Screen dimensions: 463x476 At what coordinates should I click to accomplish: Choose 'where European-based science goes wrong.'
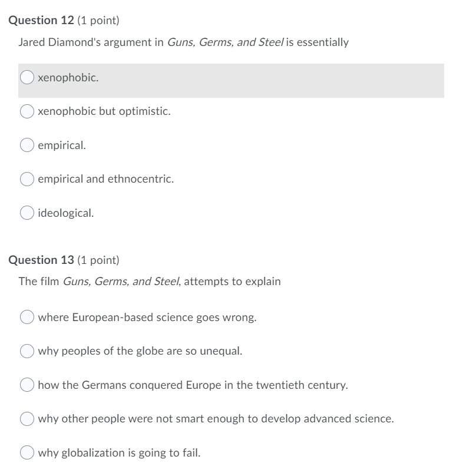click(27, 317)
